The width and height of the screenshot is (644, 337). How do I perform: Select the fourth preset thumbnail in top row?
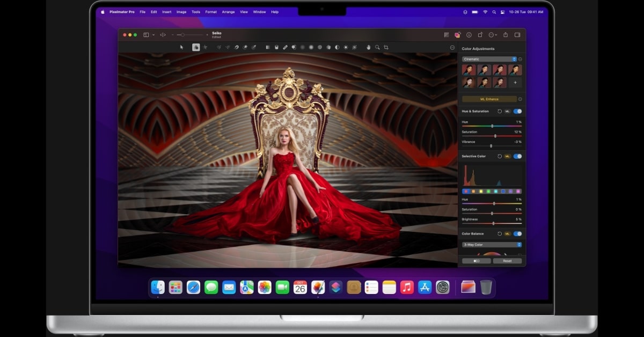tap(515, 70)
